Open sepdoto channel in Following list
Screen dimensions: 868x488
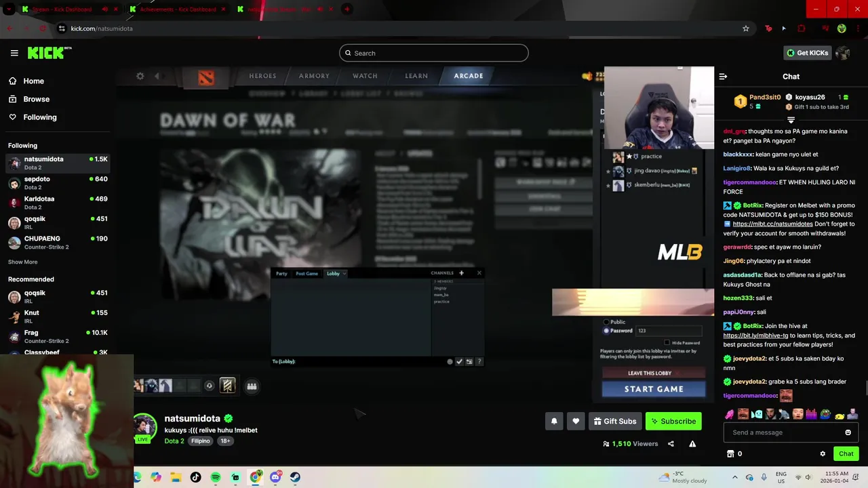coord(58,183)
